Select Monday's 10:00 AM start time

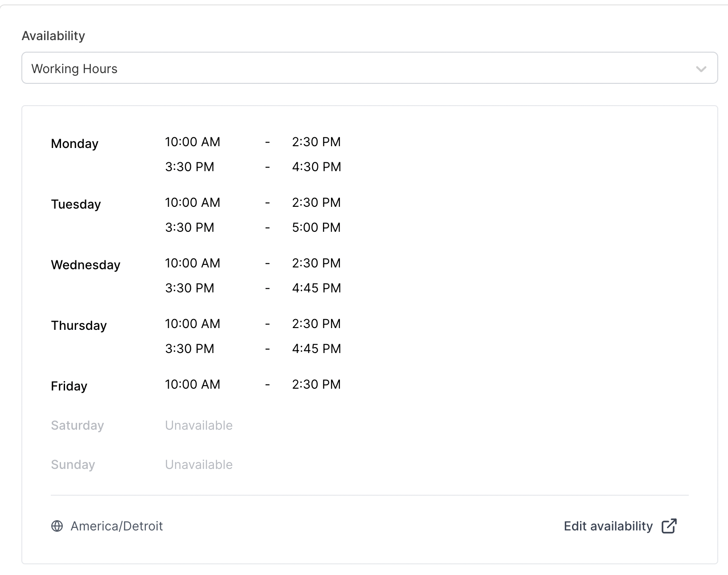tap(192, 142)
